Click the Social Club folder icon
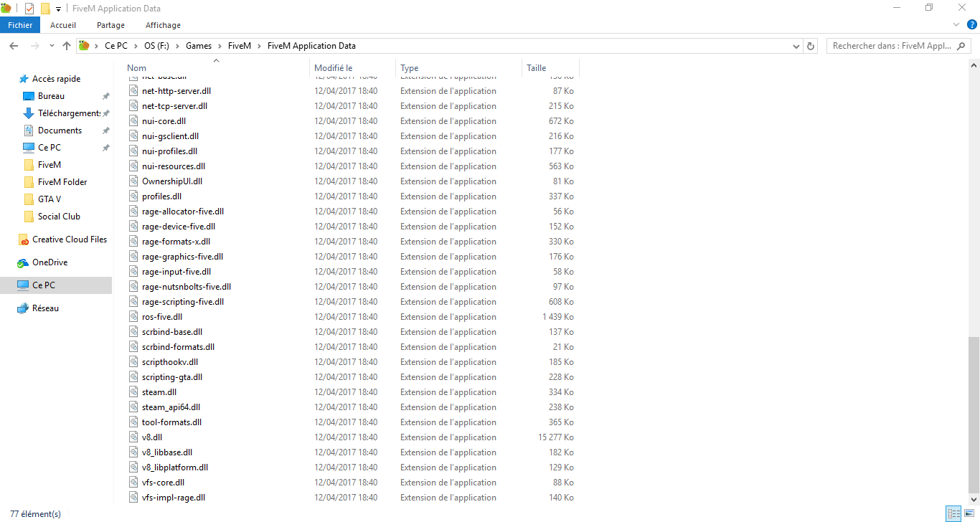 pyautogui.click(x=29, y=217)
